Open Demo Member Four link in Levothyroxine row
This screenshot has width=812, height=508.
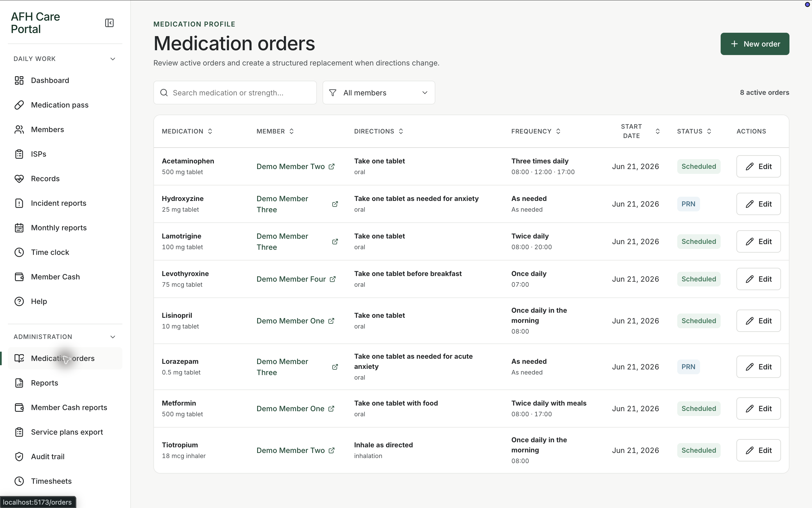tap(296, 279)
